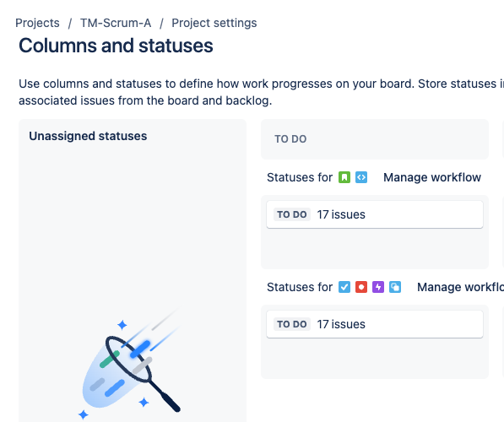The width and height of the screenshot is (504, 422).
Task: Select the TO DO column header
Action: [x=375, y=139]
